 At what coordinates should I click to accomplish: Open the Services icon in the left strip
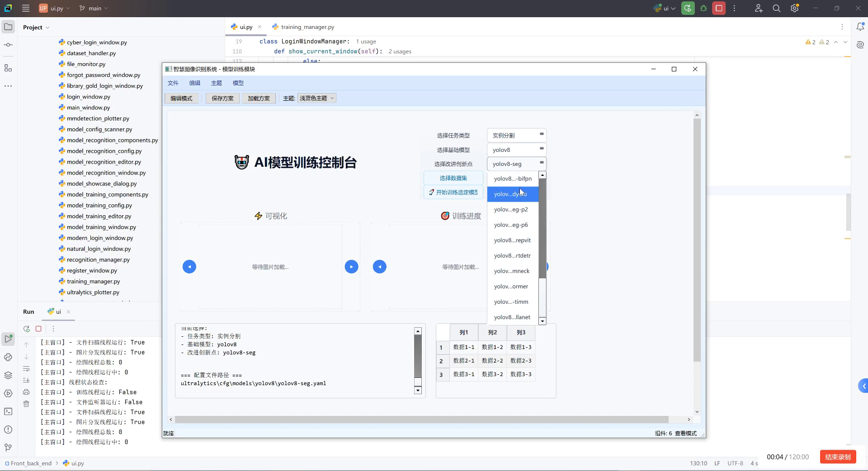8,393
